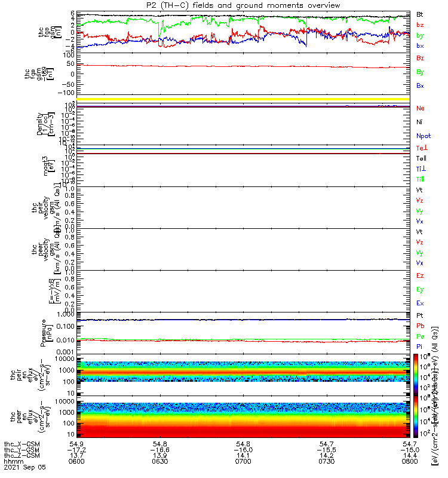The image size is (448, 478).
Task: Click the '0730' time tick label
Action: coord(327,461)
